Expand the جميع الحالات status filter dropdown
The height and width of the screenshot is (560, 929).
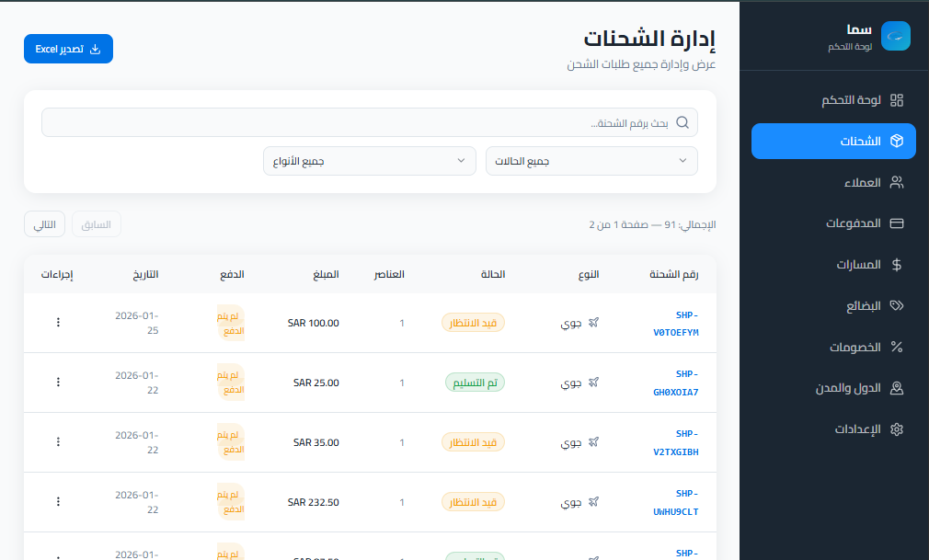591,161
